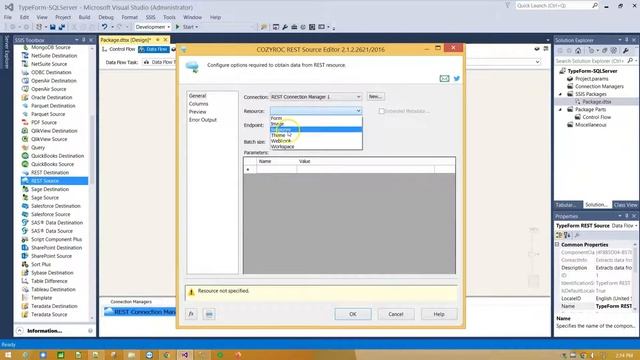Select Salesforce Destination toolbox item

point(56,206)
